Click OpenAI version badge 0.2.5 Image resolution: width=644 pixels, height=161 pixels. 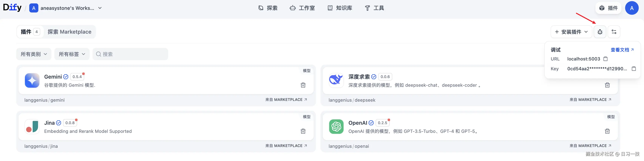tap(382, 123)
